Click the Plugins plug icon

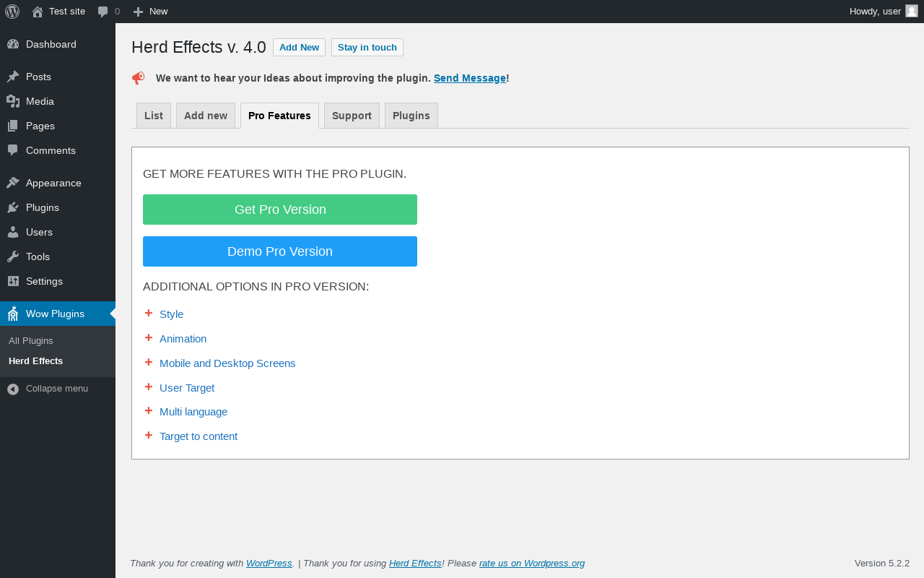[x=13, y=207]
